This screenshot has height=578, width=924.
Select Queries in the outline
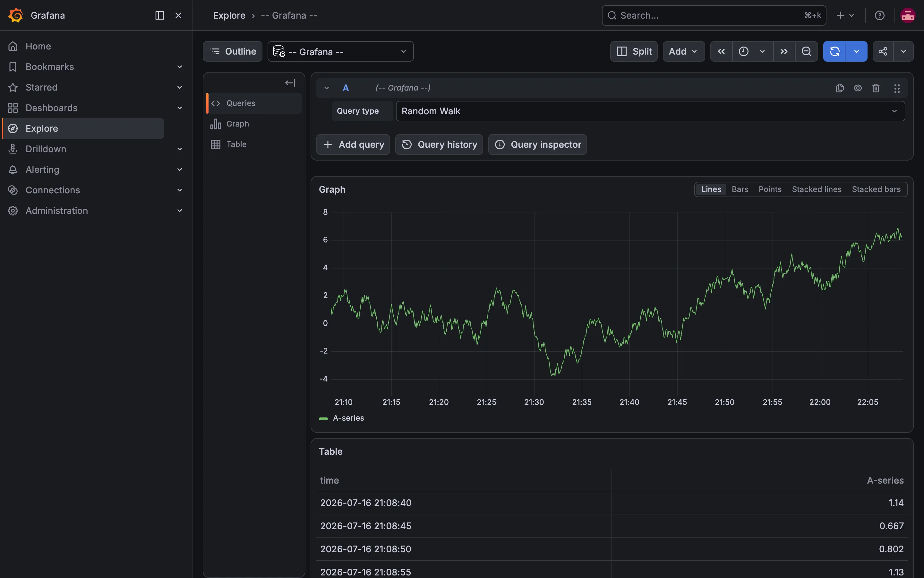tap(254, 103)
